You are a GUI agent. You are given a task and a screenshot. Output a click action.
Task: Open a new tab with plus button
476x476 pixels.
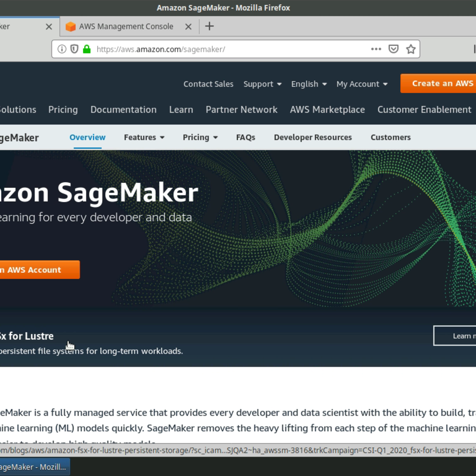pos(209,27)
